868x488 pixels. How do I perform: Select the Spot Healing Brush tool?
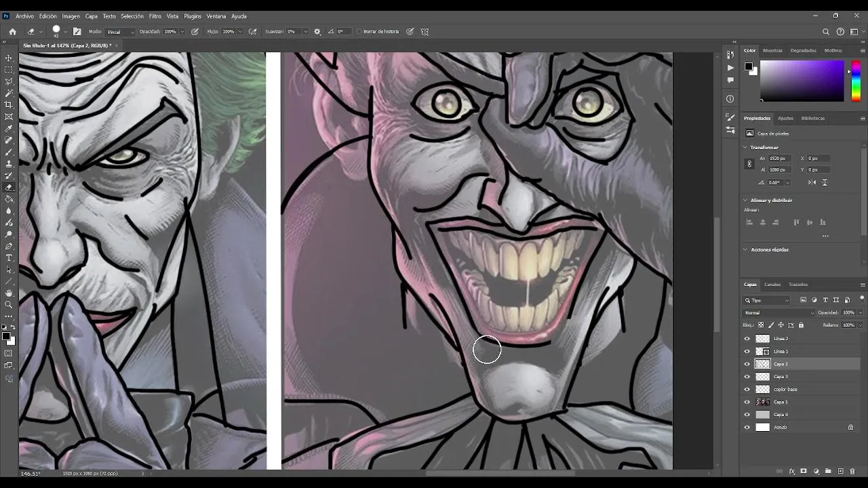coord(9,140)
